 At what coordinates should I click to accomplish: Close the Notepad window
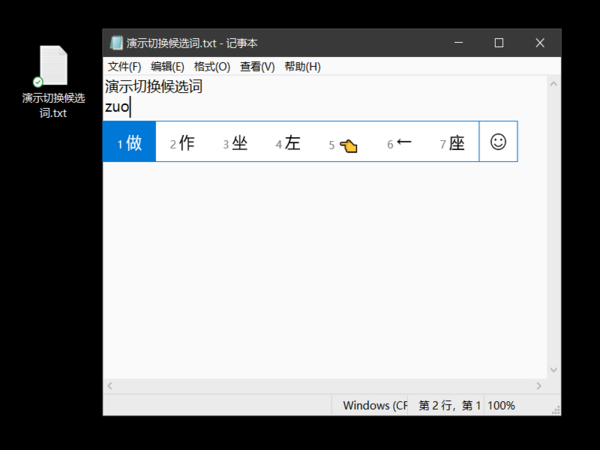(x=540, y=42)
